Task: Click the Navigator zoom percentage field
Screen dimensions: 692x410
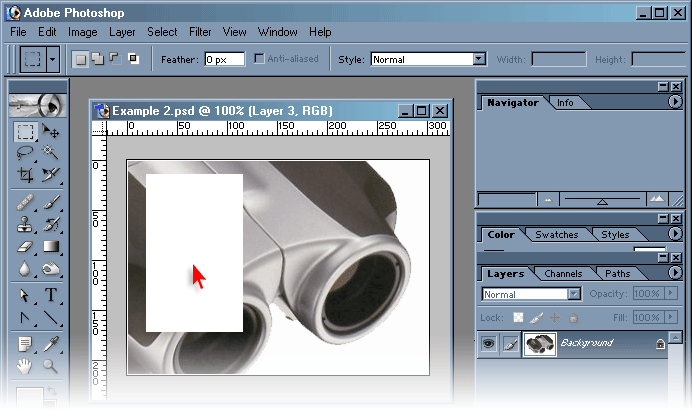Action: click(x=508, y=199)
